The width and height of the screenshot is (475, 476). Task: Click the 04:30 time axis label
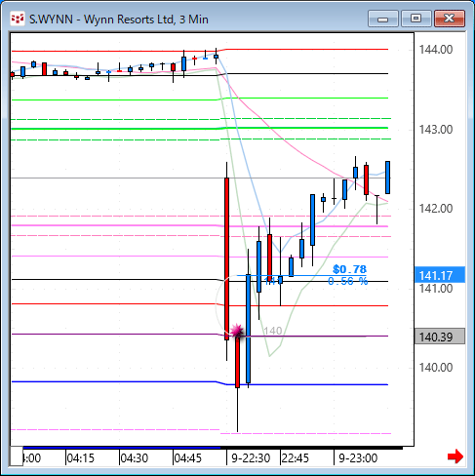[x=135, y=458]
